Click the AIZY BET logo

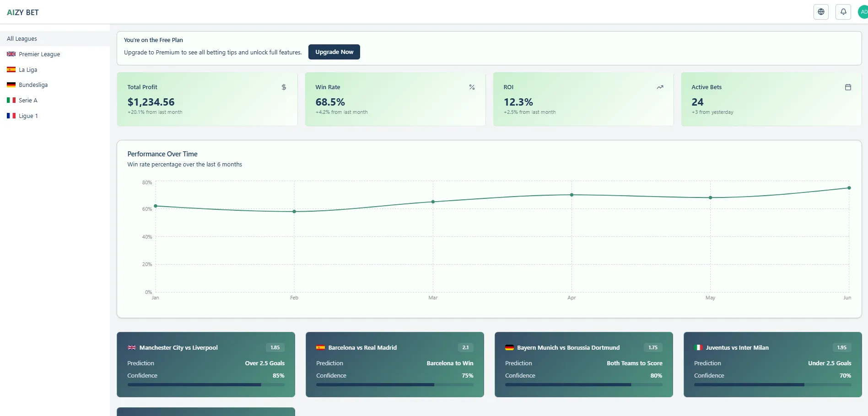[22, 12]
